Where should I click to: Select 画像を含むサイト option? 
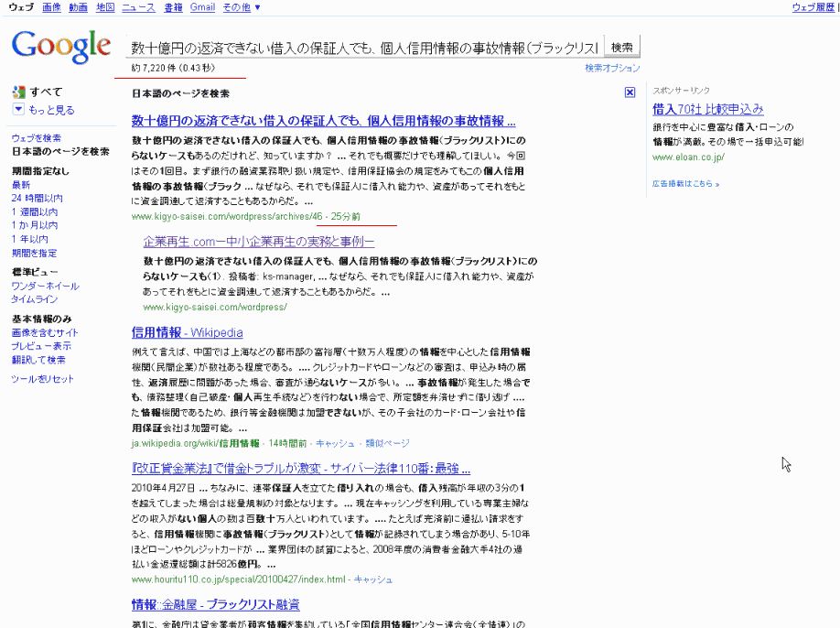45,332
